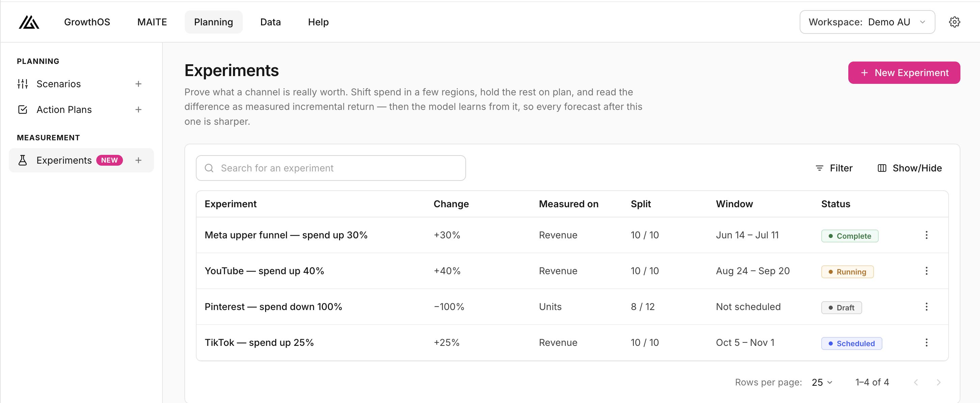This screenshot has height=403, width=980.
Task: Add an experiment via sidebar plus icon
Action: [138, 160]
